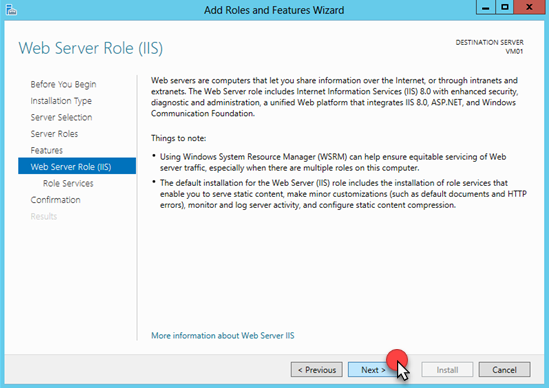
Task: Jump to the Server Roles page
Action: [x=54, y=134]
